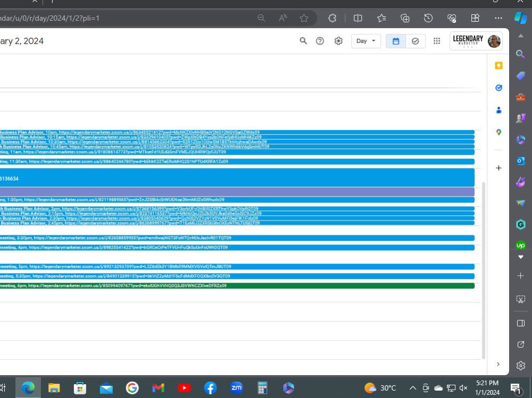
Task: Open the 10:15am Business Plan Advisor event
Action: coord(237,137)
